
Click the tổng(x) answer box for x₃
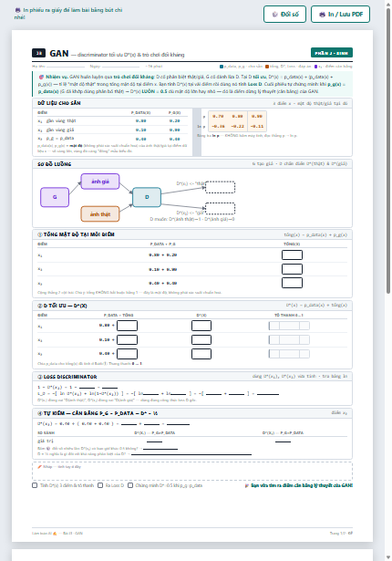(292, 283)
